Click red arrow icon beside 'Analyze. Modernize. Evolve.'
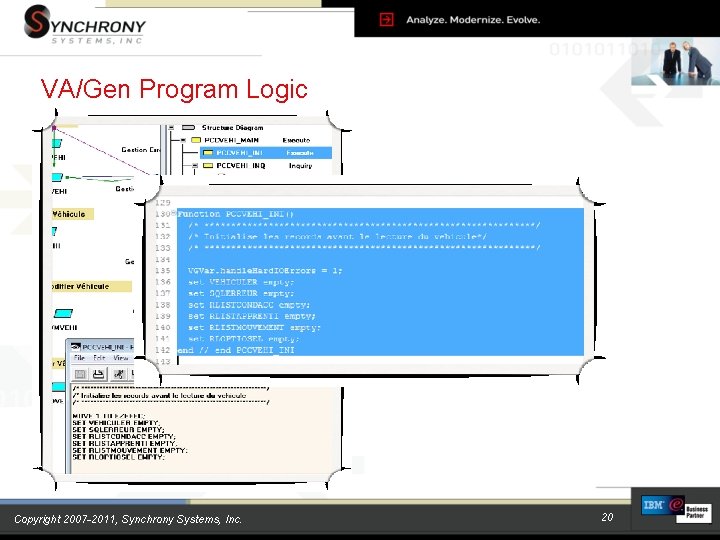Viewport: 720px width, 540px height. pos(387,20)
